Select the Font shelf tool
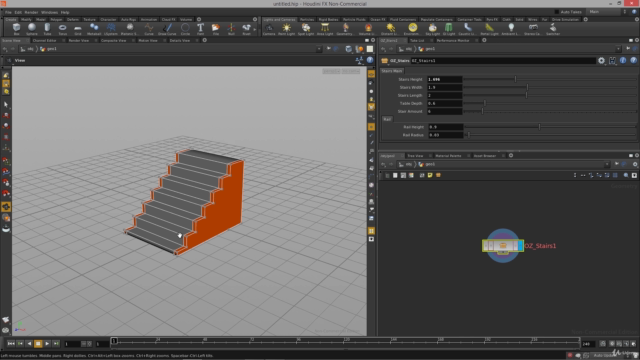This screenshot has width=640, height=360. pyautogui.click(x=200, y=29)
